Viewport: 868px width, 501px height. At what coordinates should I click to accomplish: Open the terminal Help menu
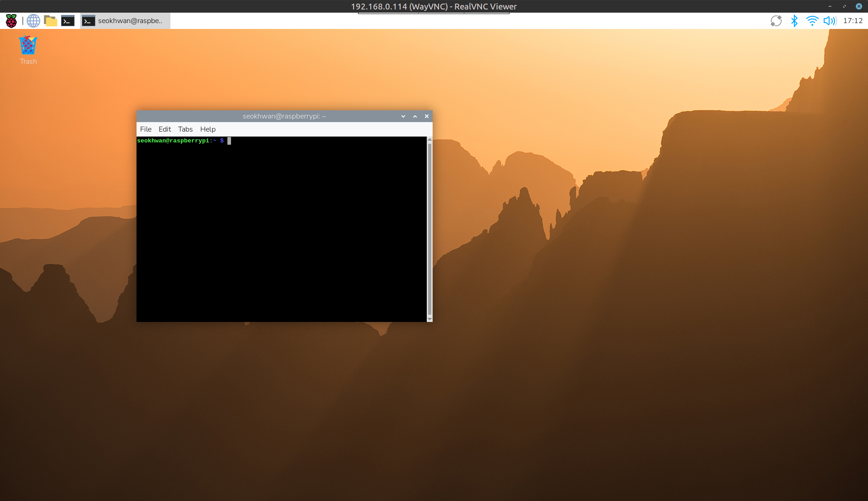point(208,129)
